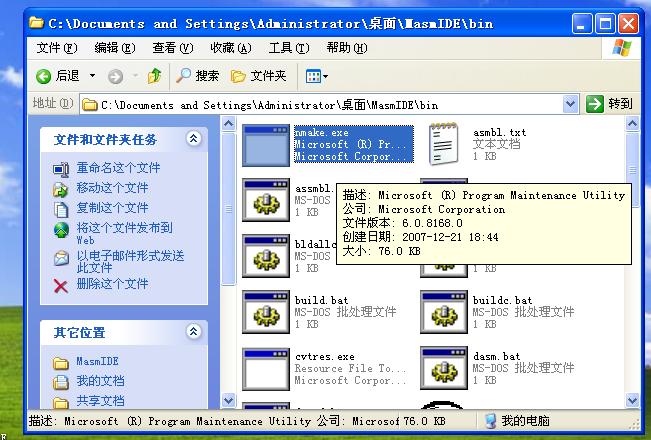The image size is (651, 440).
Task: Click 复制这个文件 link
Action: coord(113,208)
